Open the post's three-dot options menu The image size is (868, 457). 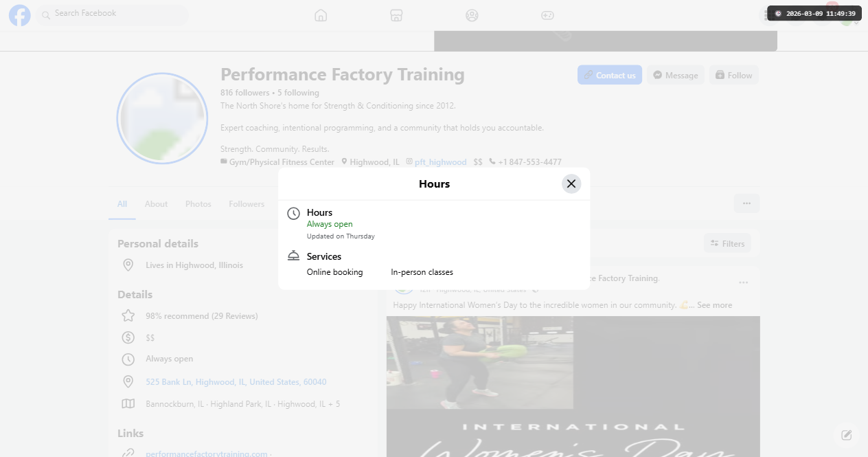click(x=744, y=282)
